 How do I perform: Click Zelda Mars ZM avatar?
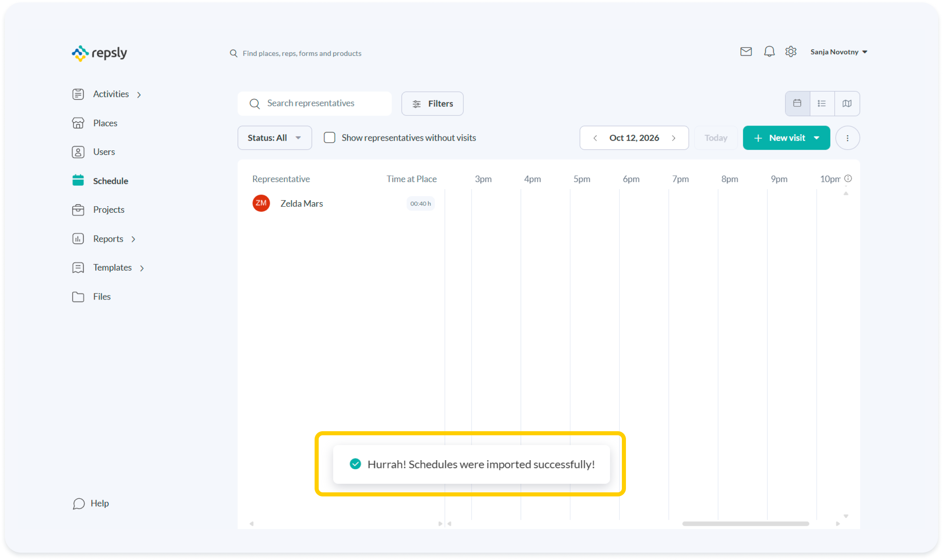[x=261, y=203]
